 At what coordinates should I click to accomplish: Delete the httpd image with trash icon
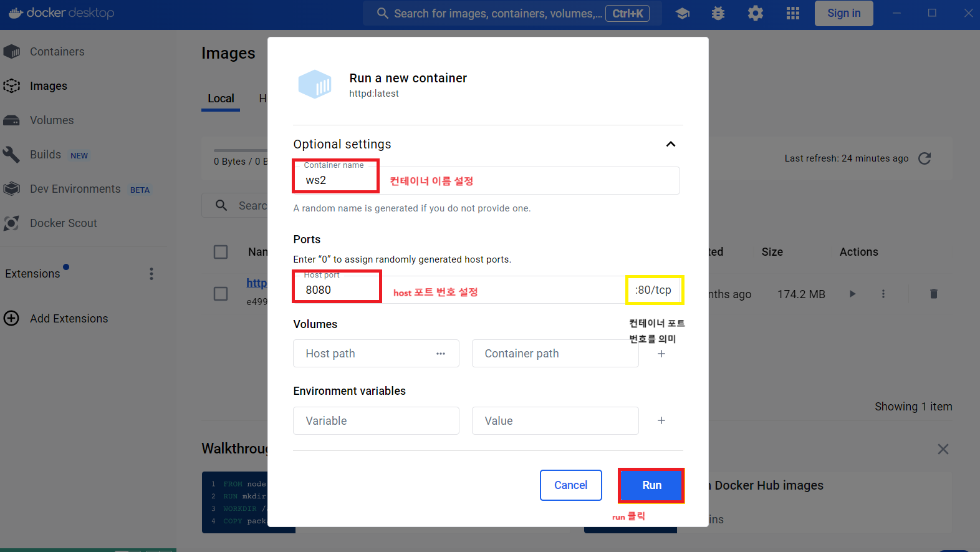click(x=933, y=294)
